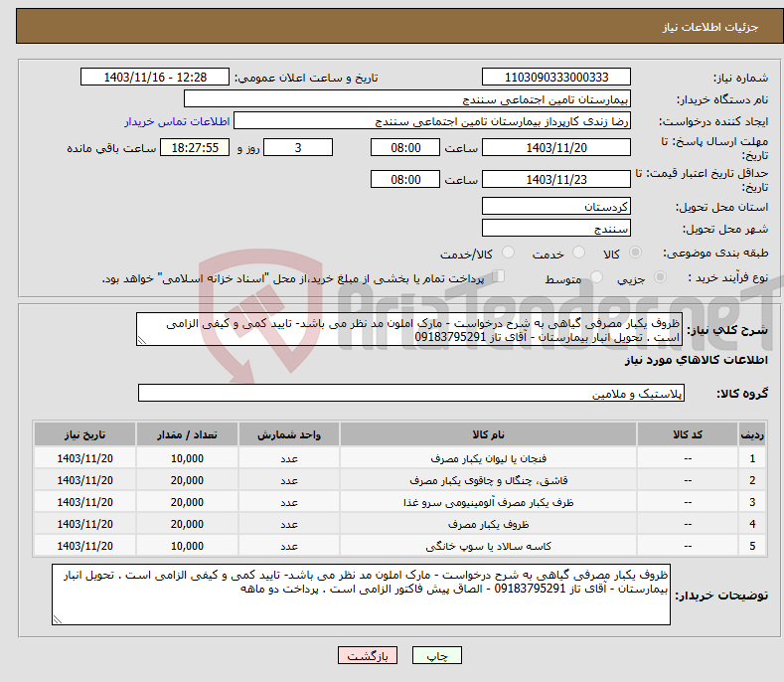This screenshot has height=682, width=784.
Task: Click the واحد شمارش column header
Action: click(x=289, y=434)
